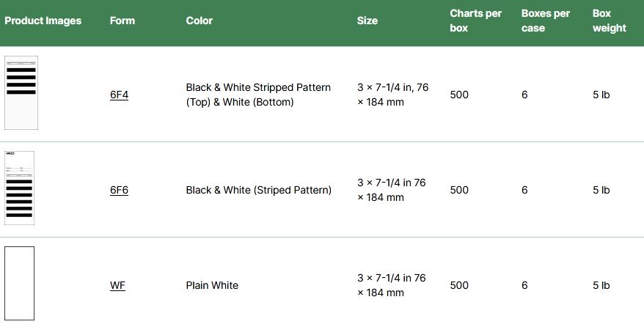Click the "Plain White" color cell
Screen dimensions: 644x327
tap(212, 285)
